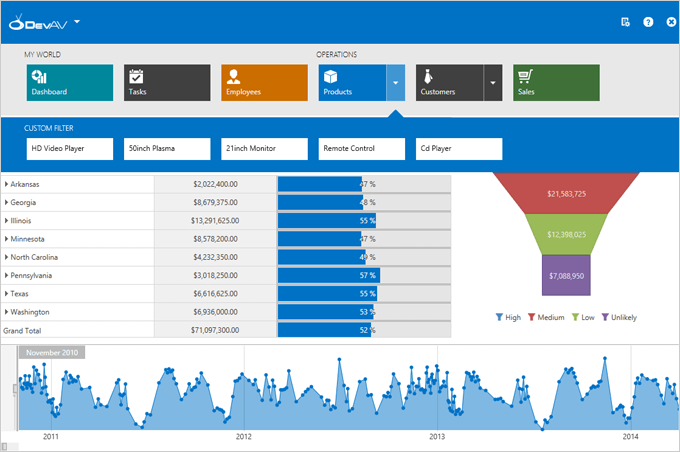Screen dimensions: 680x452
Task: Expand the Arkansas row
Action: pos(7,184)
